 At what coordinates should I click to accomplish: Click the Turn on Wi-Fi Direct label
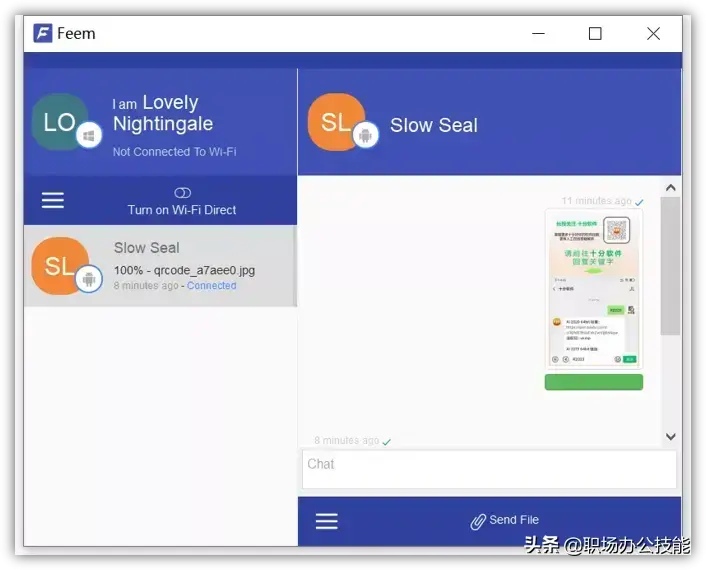point(182,210)
